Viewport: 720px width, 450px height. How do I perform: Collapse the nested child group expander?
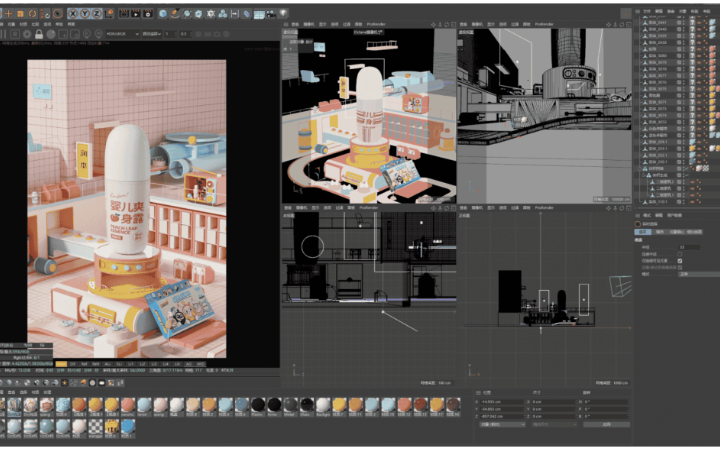click(x=643, y=175)
